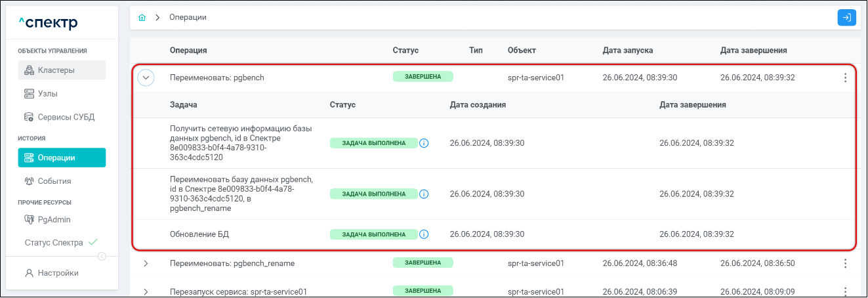Expand the 'Переименовать: pgbench_rename' operation row
This screenshot has width=868, height=298.
[x=146, y=263]
